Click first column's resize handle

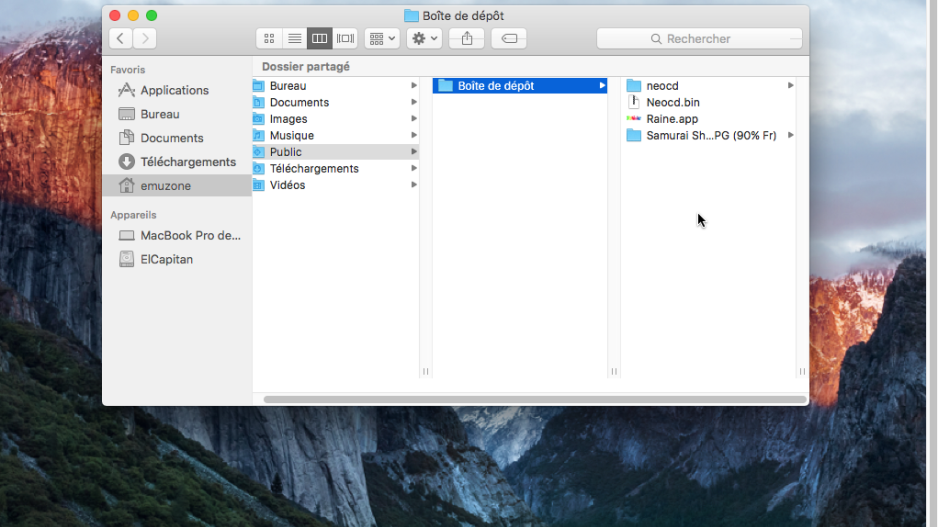coord(425,371)
